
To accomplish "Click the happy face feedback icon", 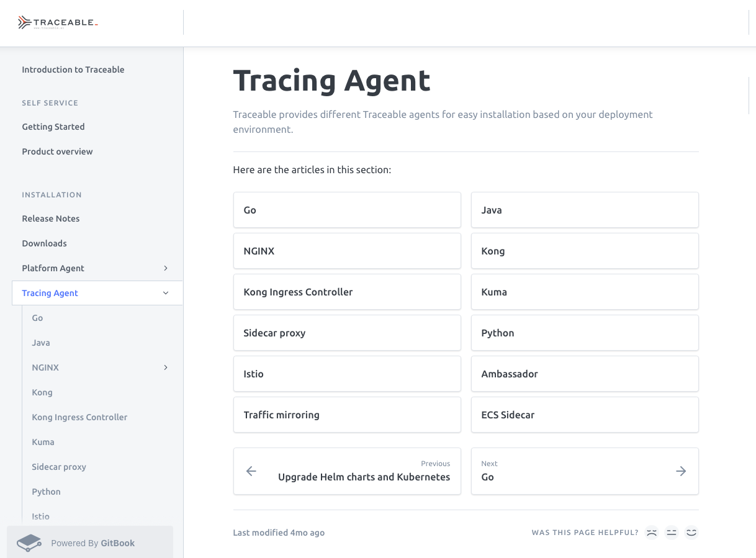I will (691, 533).
